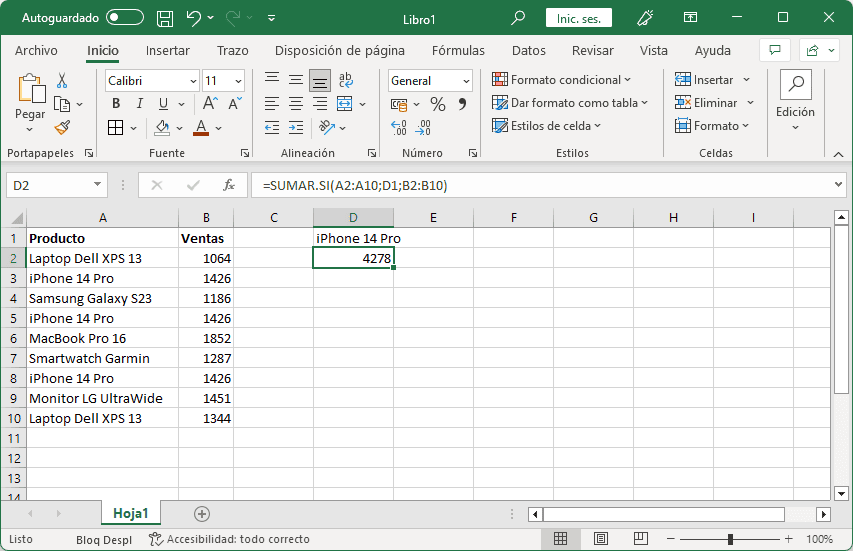Click the Font Color red A swatch
Image resolution: width=853 pixels, height=551 pixels.
coord(201,128)
